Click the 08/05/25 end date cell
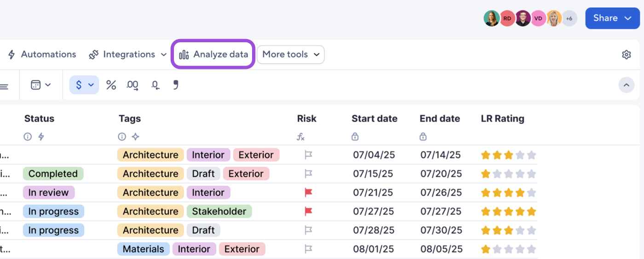644x259 pixels. click(x=442, y=249)
